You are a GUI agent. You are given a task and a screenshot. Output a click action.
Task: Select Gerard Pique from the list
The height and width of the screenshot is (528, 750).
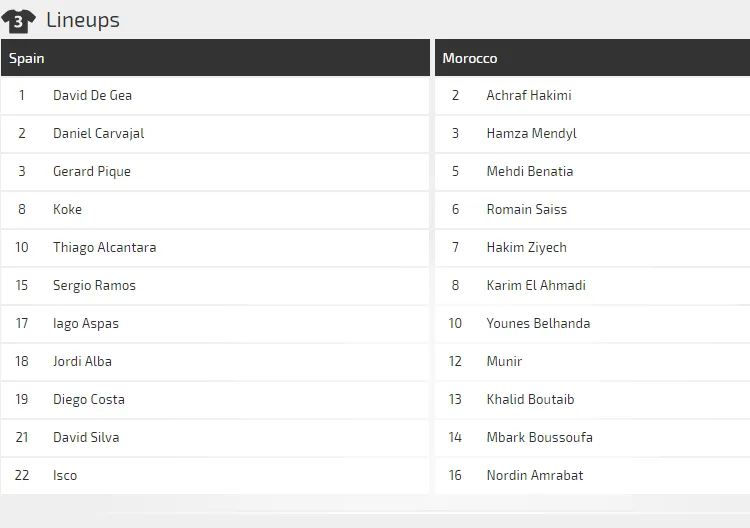(91, 172)
